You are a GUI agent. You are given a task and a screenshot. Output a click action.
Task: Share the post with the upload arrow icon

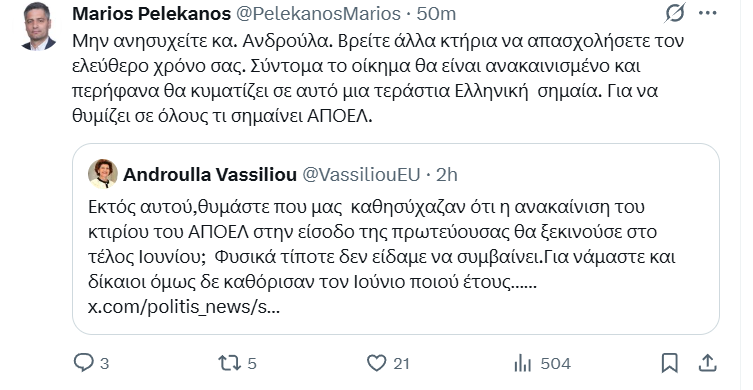(707, 363)
